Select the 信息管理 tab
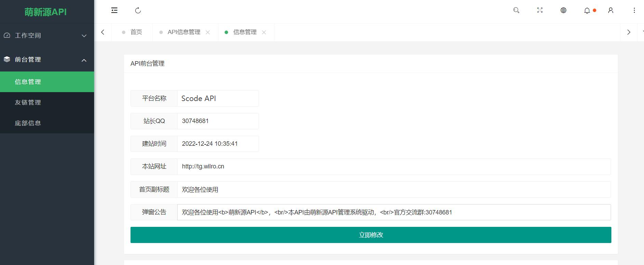The width and height of the screenshot is (644, 265). point(246,32)
